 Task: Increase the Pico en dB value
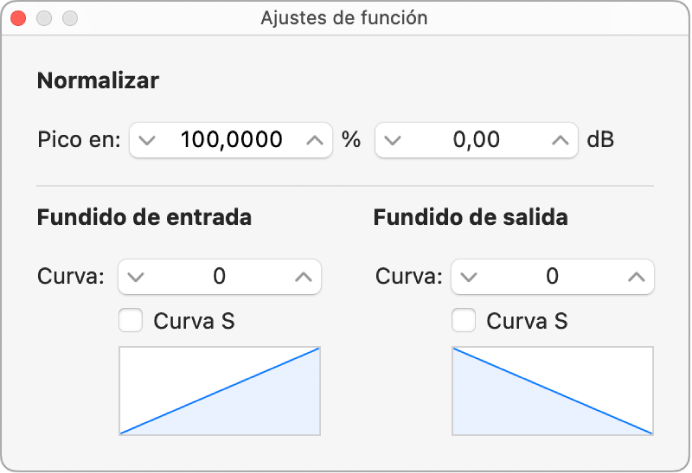coord(560,140)
